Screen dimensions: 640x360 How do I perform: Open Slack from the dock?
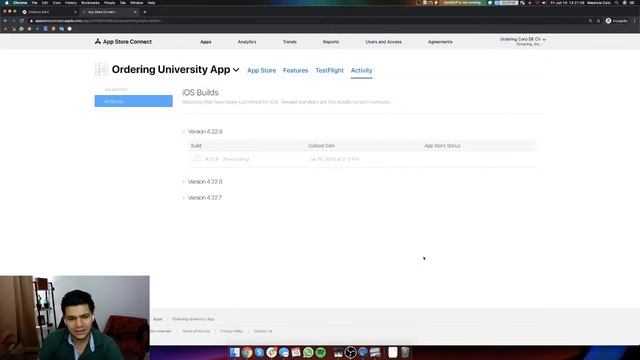(271, 352)
